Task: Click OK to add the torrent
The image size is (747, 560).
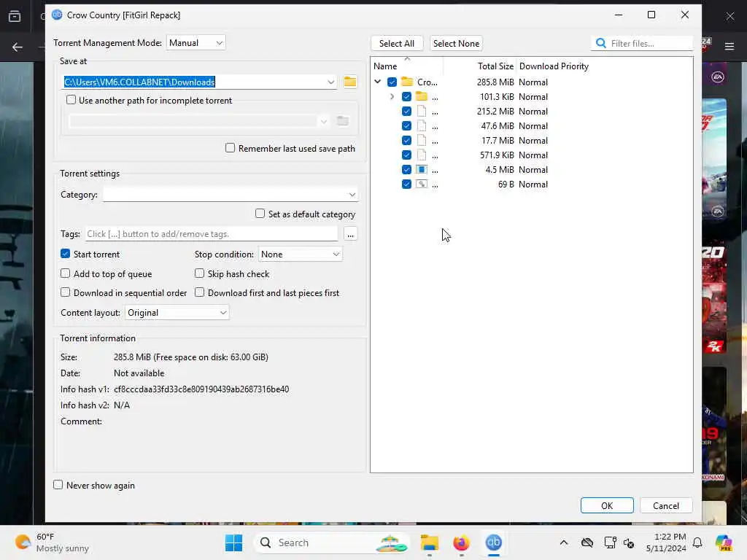Action: pos(607,506)
